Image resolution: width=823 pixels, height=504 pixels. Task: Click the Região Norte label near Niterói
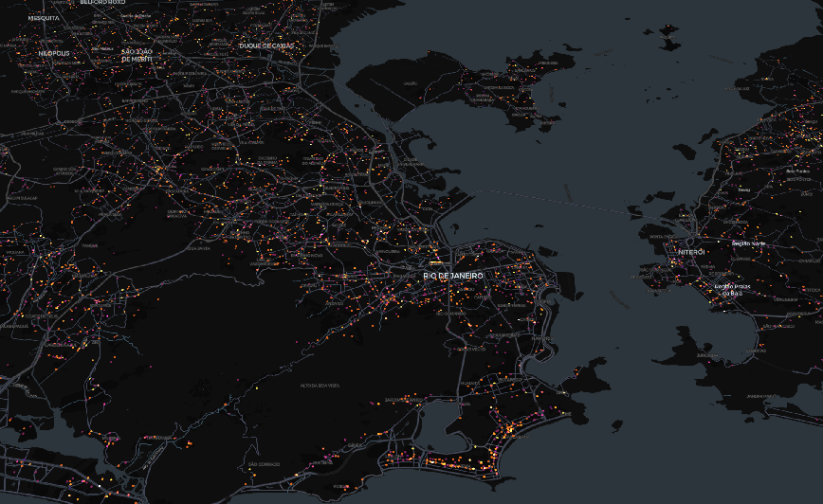click(747, 243)
